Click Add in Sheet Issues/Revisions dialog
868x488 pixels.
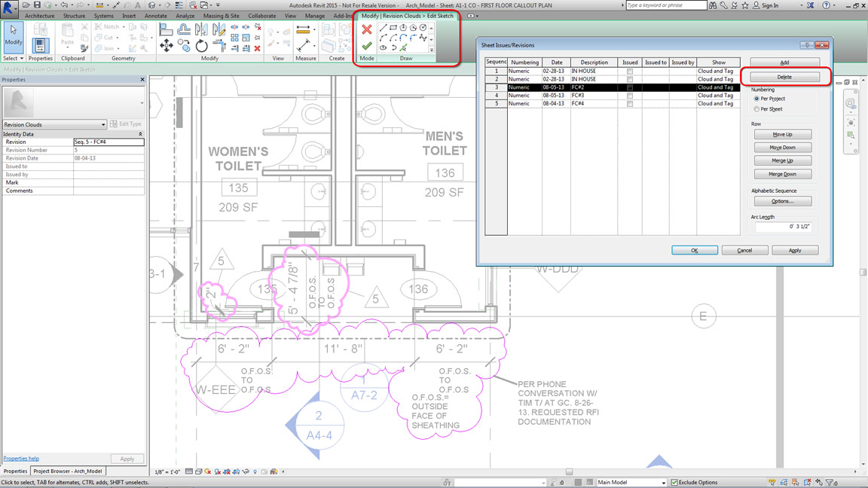(x=784, y=63)
